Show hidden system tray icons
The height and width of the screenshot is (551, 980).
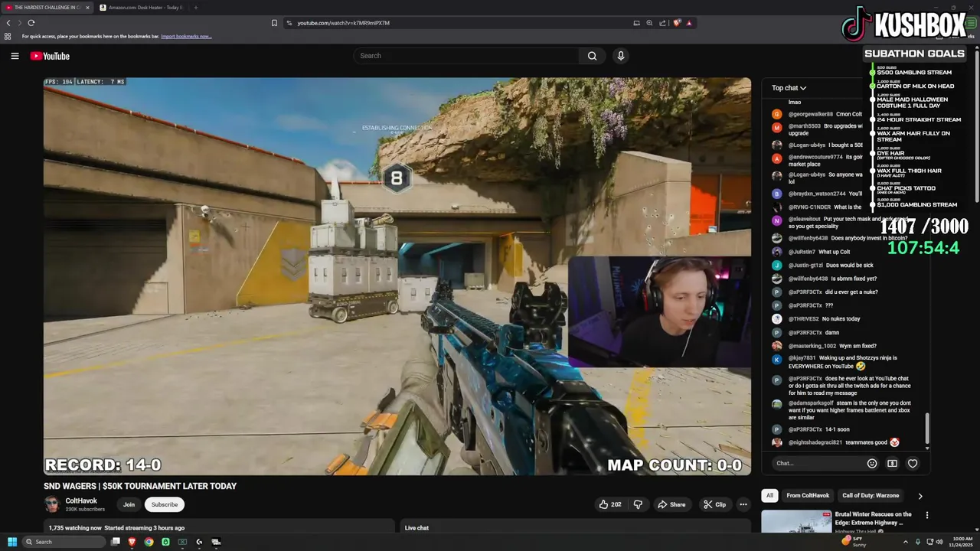(906, 542)
